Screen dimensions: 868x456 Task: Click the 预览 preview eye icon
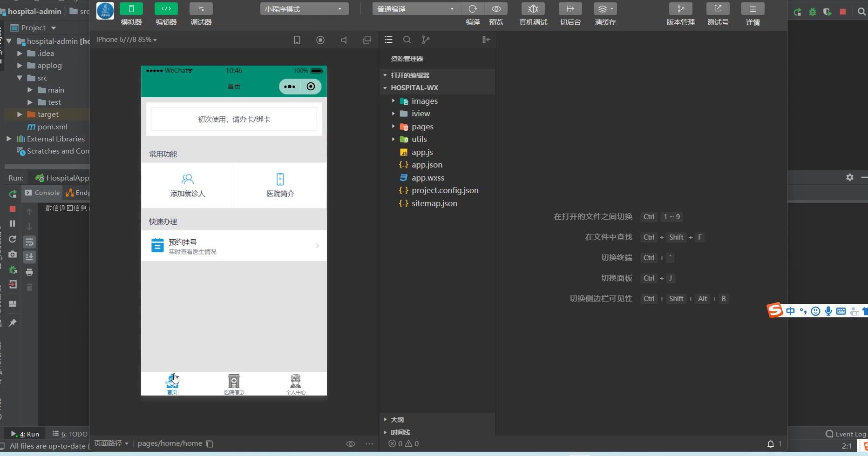496,9
